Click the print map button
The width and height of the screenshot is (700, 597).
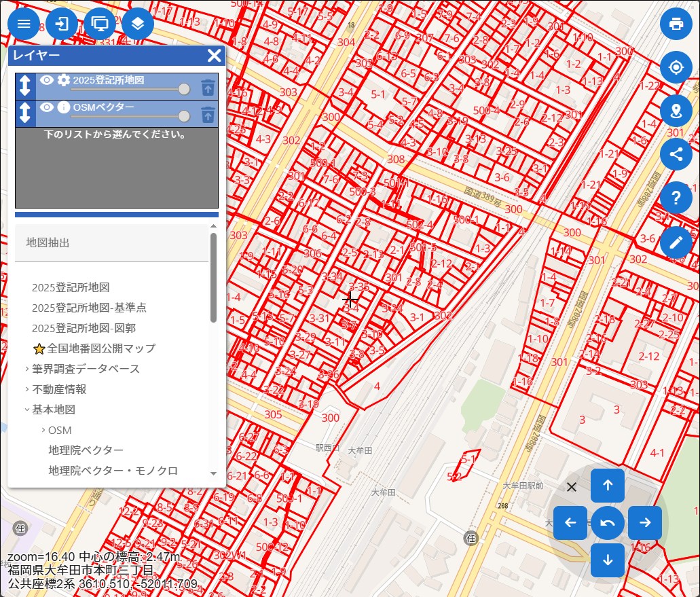coord(676,24)
